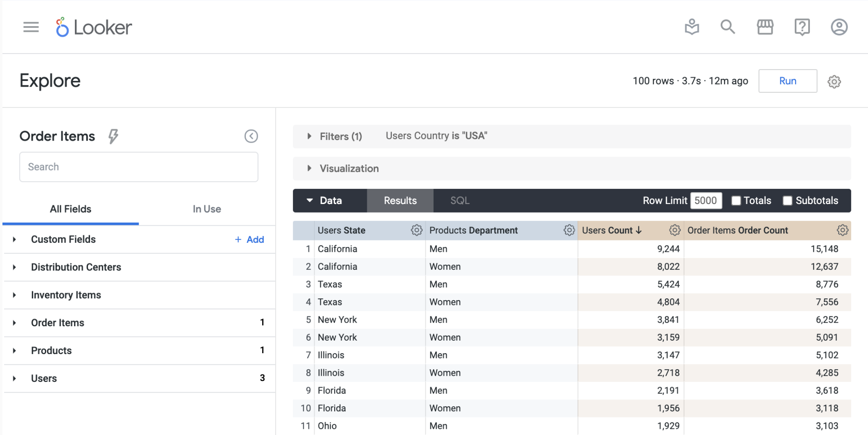Open the gear icon on Users State column
Image resolution: width=868 pixels, height=435 pixels.
click(416, 230)
